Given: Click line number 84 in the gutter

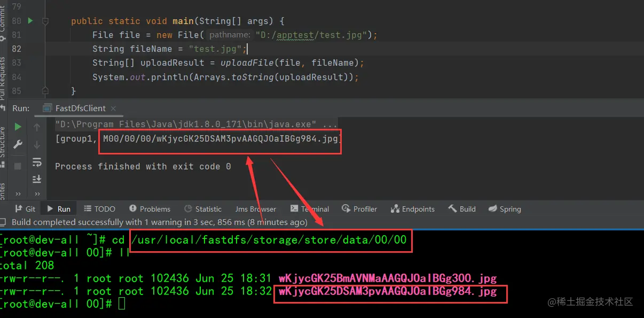Looking at the screenshot, I should [17, 77].
